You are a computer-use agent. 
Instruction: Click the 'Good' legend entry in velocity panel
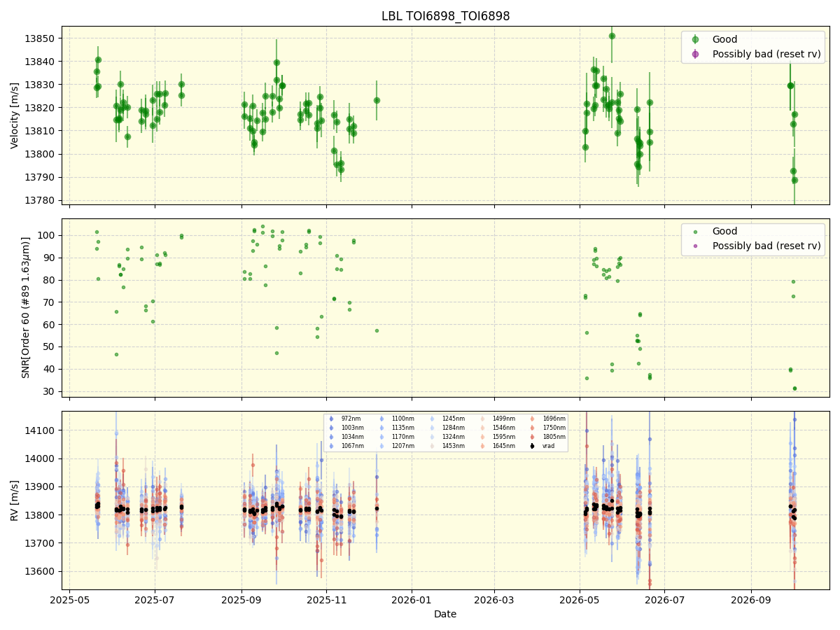coord(724,39)
